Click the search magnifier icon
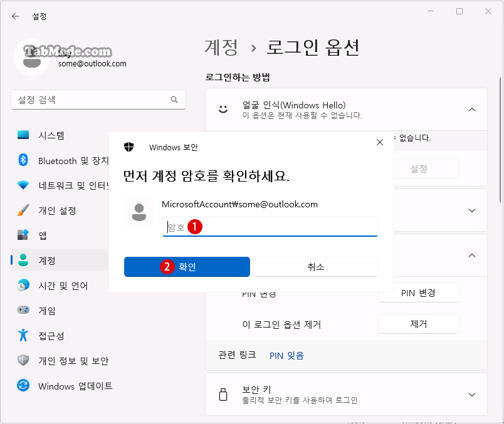The width and height of the screenshot is (504, 424). 174,100
